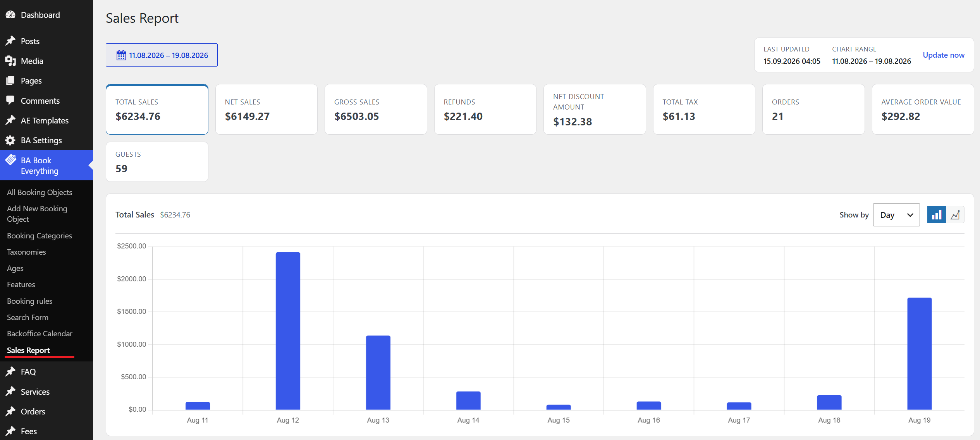Open the 11.08.2026 – 19.08.2026 date picker
This screenshot has width=980, height=440.
pos(162,55)
